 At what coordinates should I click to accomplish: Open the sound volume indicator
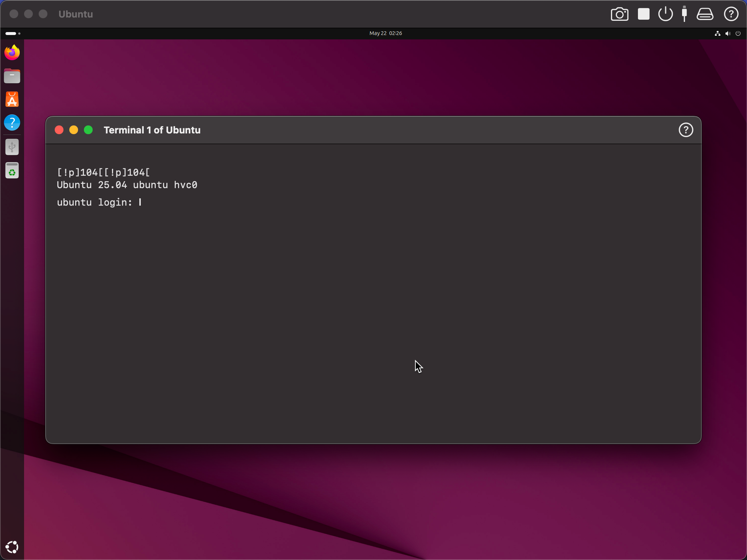(x=728, y=33)
